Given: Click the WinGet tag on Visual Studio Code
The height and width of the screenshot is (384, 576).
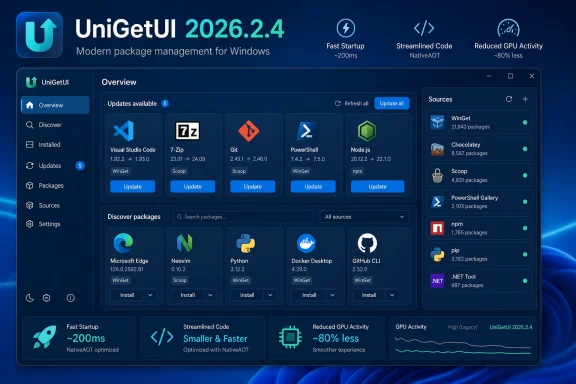Looking at the screenshot, I should pyautogui.click(x=120, y=171).
